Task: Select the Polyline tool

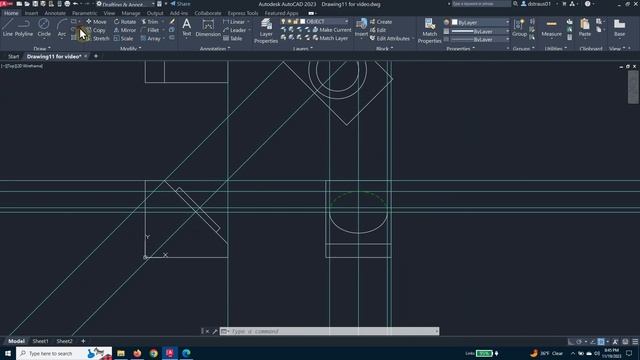Action: point(24,27)
